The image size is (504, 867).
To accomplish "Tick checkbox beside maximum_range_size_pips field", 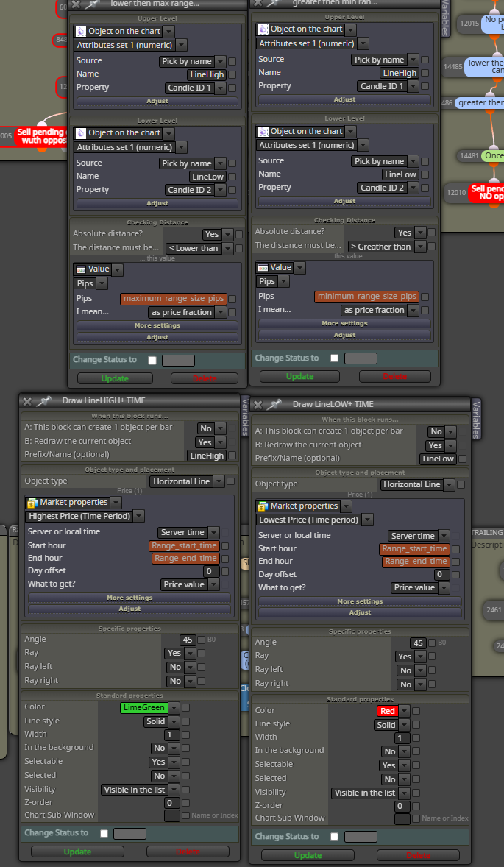I will point(232,299).
